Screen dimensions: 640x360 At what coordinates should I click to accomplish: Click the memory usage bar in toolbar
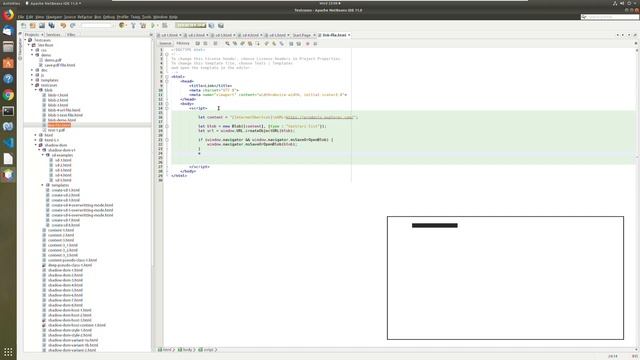point(191,25)
